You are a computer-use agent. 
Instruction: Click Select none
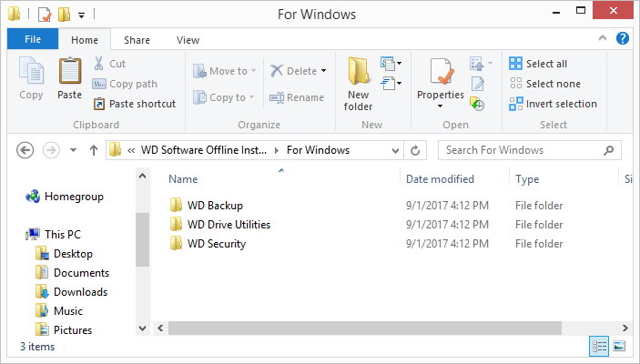click(545, 84)
